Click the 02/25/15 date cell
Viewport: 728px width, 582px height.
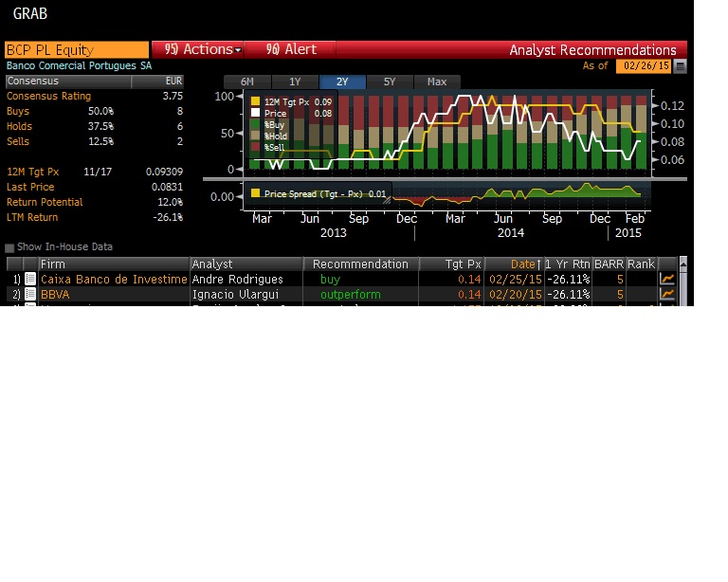(516, 279)
